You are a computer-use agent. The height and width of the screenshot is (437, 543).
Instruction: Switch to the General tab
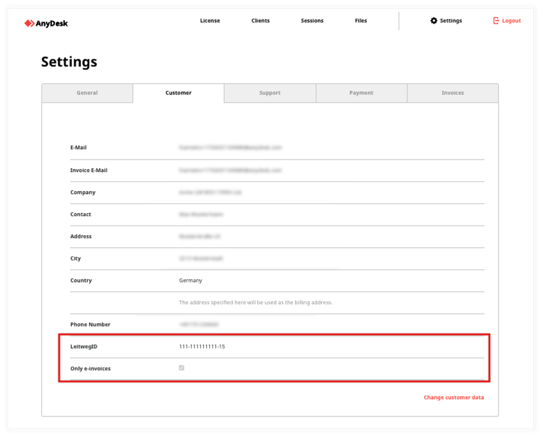[x=87, y=93]
